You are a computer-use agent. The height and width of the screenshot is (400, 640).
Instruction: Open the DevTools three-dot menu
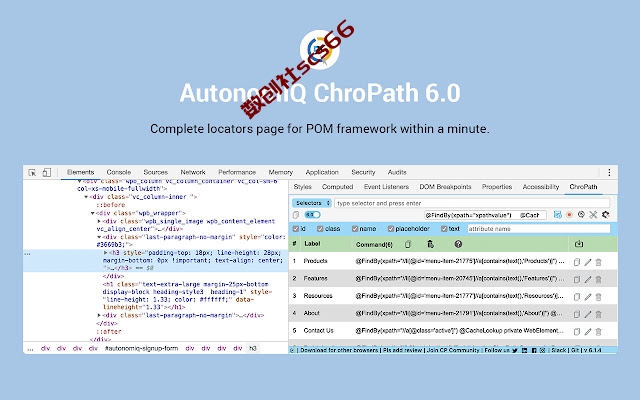pos(609,172)
